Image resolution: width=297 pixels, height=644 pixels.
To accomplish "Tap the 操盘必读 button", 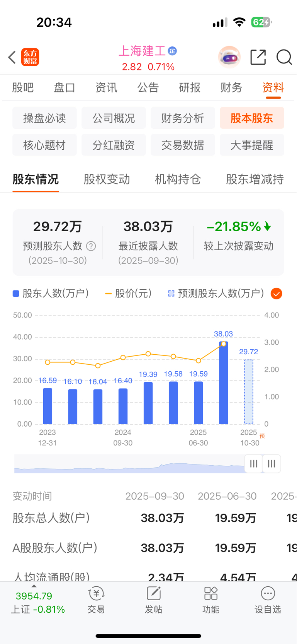I will point(44,118).
